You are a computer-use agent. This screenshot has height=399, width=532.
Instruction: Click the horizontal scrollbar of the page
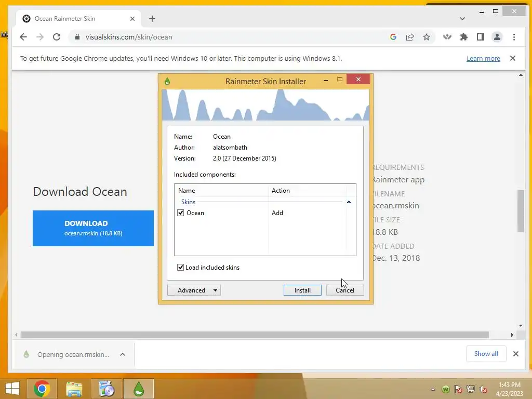click(255, 335)
